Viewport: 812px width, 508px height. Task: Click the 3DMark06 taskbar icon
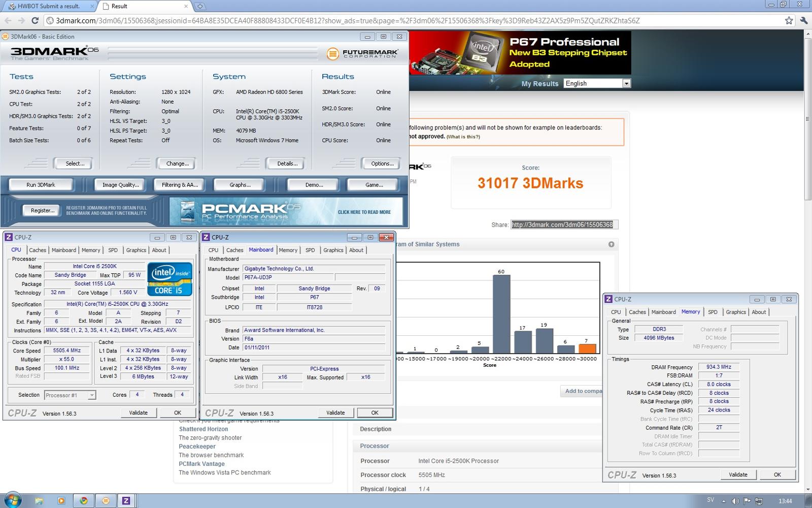pyautogui.click(x=106, y=500)
